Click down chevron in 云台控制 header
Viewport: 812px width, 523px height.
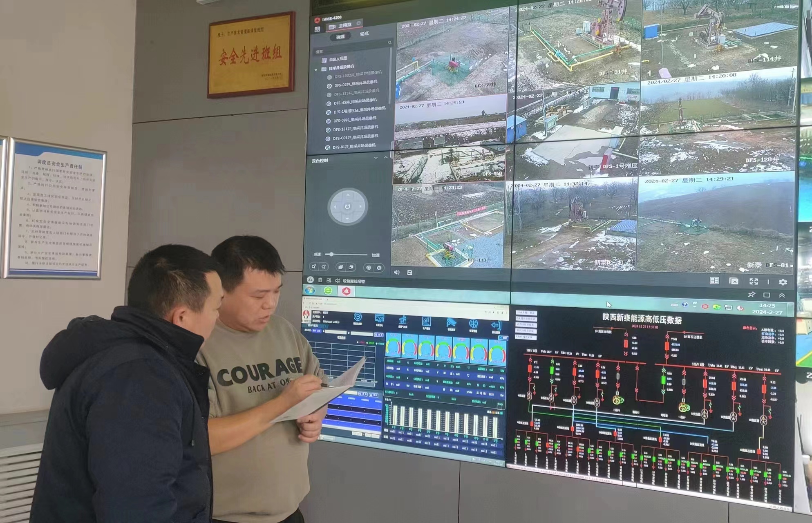[x=376, y=158]
